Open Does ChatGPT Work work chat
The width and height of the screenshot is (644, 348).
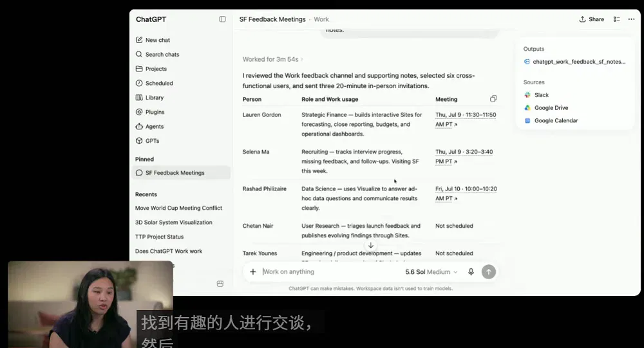click(169, 251)
